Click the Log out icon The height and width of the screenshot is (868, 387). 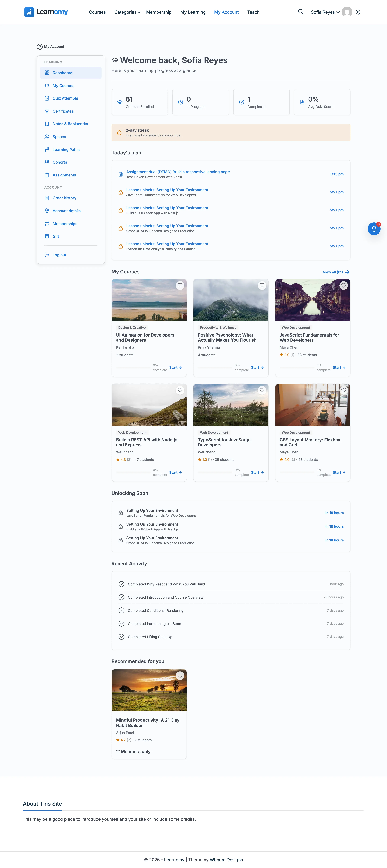tap(47, 255)
